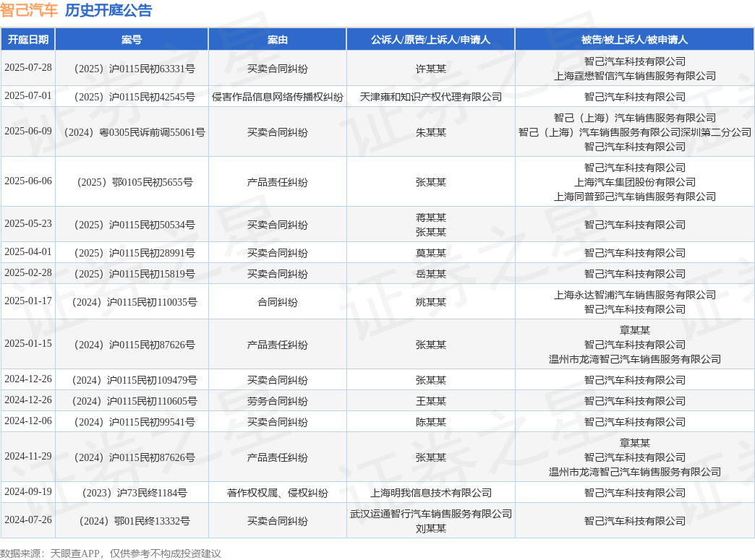This screenshot has height=560, width=755.
Task: Click the 著作权权属、侵权纠纷 cause cell
Action: point(278,493)
